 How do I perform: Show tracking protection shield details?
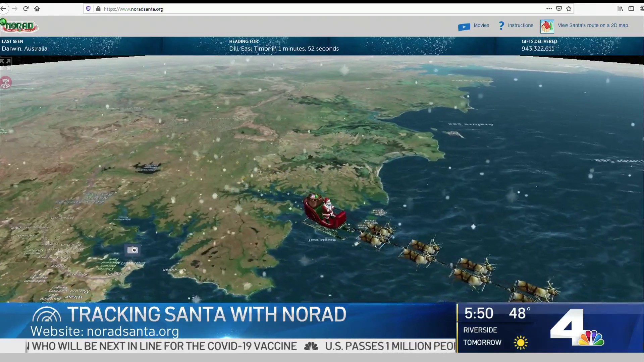pyautogui.click(x=88, y=9)
